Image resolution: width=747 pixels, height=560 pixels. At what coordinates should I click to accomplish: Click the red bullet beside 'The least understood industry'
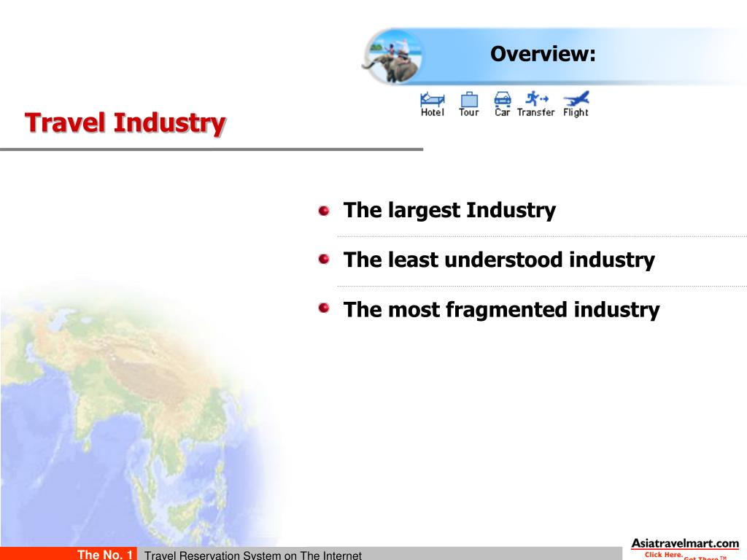click(x=324, y=259)
